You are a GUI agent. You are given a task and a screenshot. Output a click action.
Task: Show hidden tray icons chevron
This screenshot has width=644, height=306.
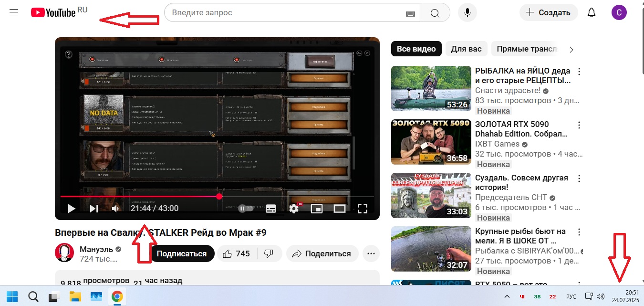[x=507, y=296]
